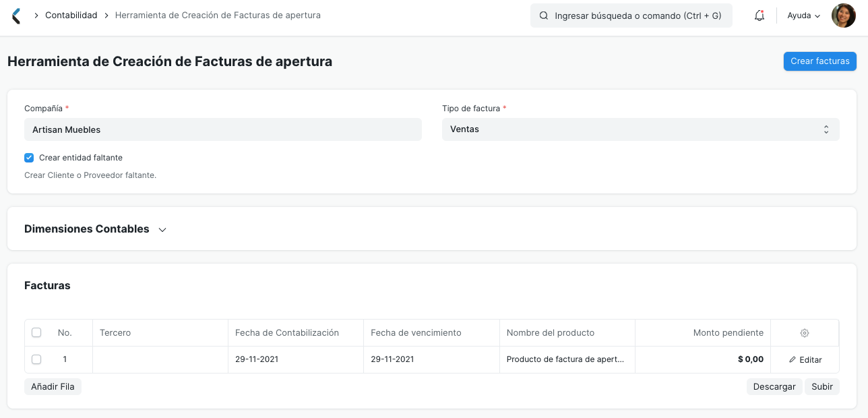The width and height of the screenshot is (868, 418).
Task: Open your profile avatar menu
Action: (x=843, y=15)
